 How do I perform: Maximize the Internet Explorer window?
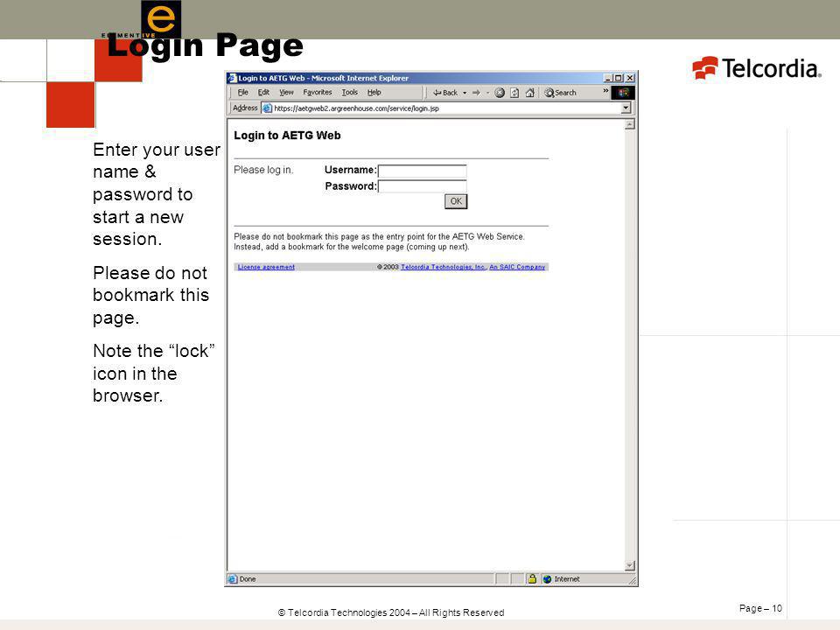619,78
